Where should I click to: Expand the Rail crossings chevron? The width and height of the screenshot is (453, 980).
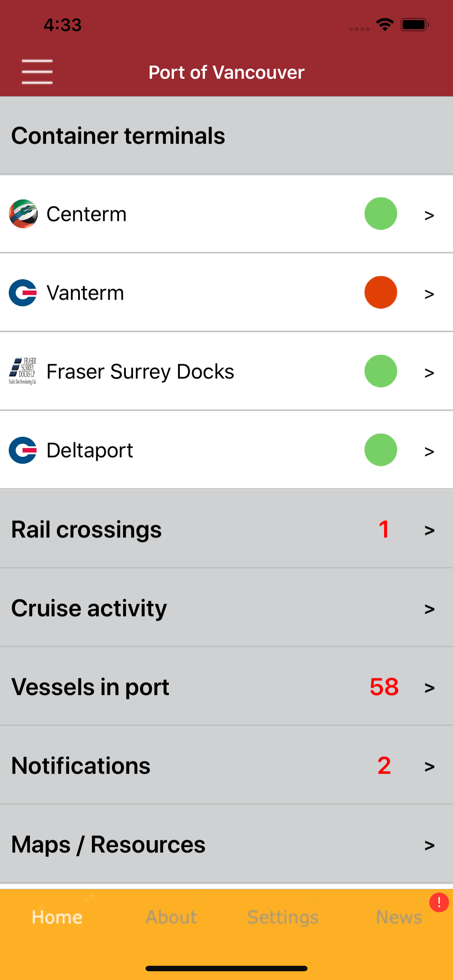tap(429, 530)
